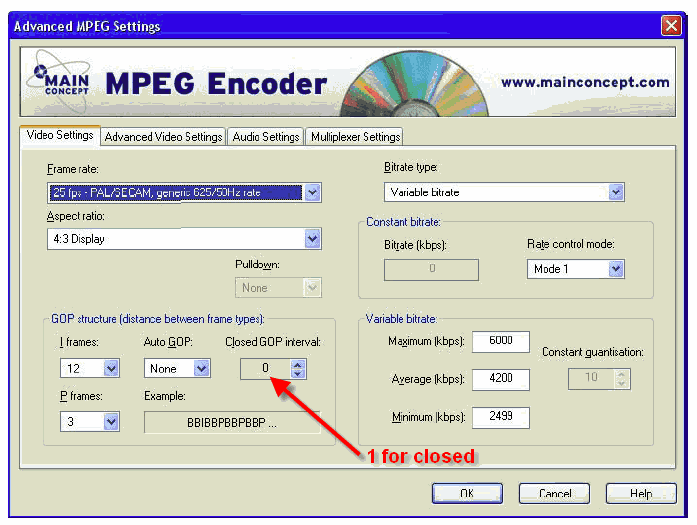This screenshot has height=525, width=697.
Task: Click the MainConcept logo icon
Action: pos(59,81)
